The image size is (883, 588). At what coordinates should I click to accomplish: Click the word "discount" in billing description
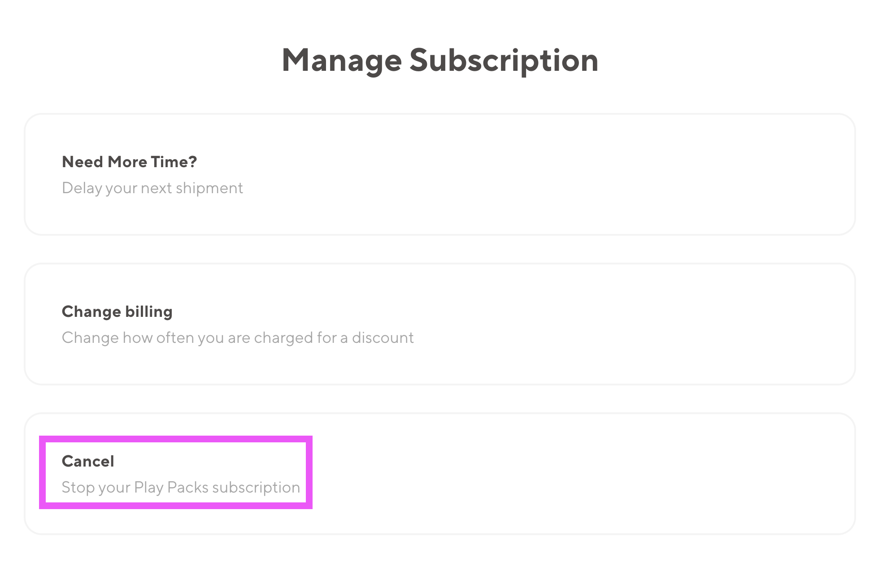click(383, 338)
